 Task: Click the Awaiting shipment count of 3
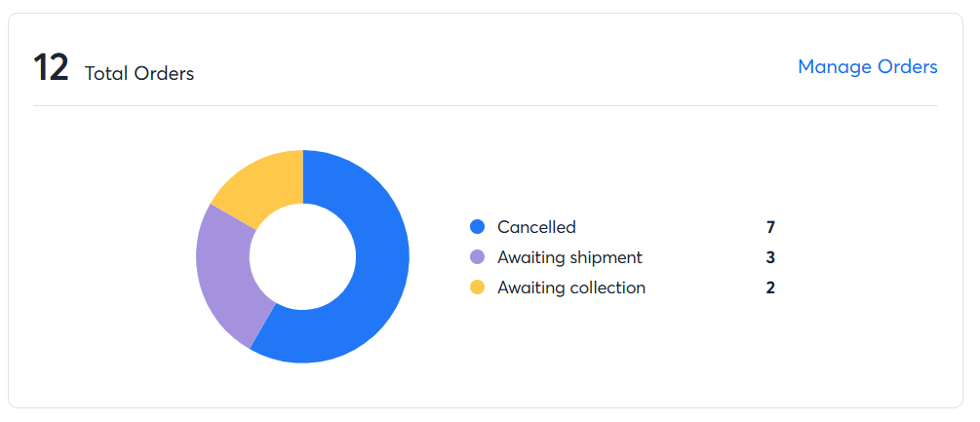click(770, 257)
